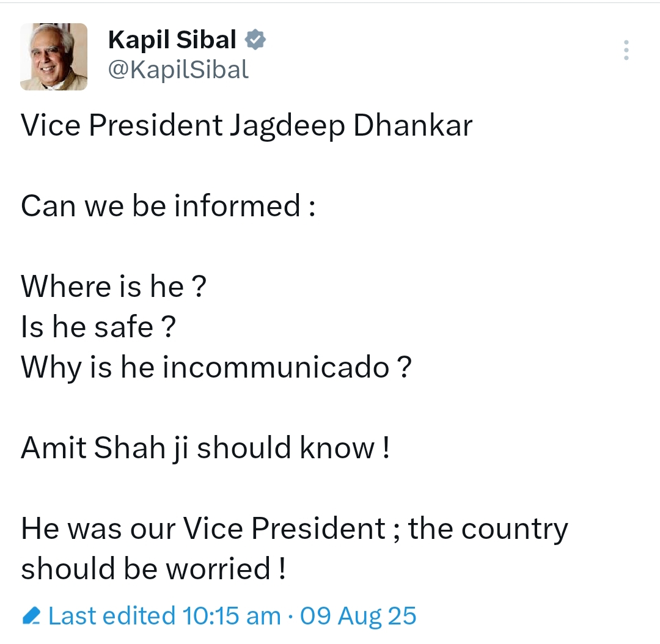Click the line 'Vice President Jagdeep Dhankar'
Viewport: 660px width, 644px height.
(247, 126)
